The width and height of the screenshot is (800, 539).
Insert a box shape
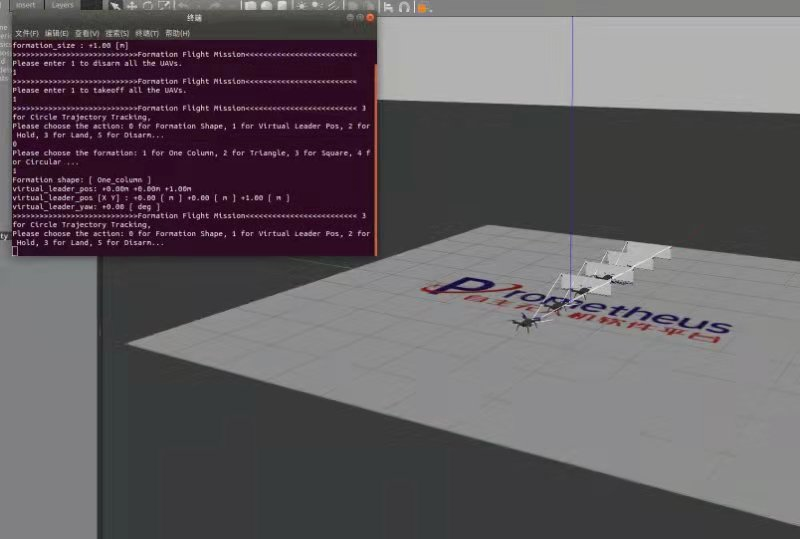[x=251, y=6]
